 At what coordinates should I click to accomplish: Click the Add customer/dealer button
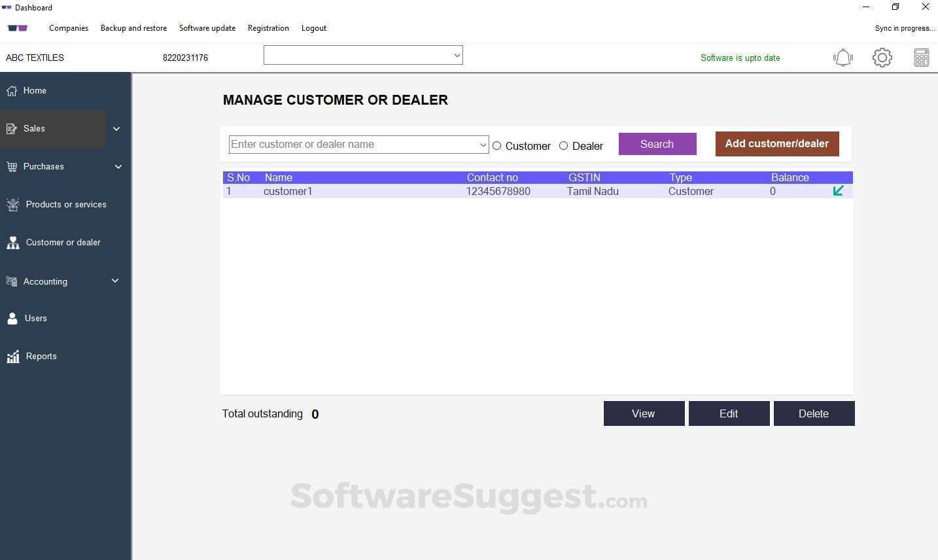(776, 143)
